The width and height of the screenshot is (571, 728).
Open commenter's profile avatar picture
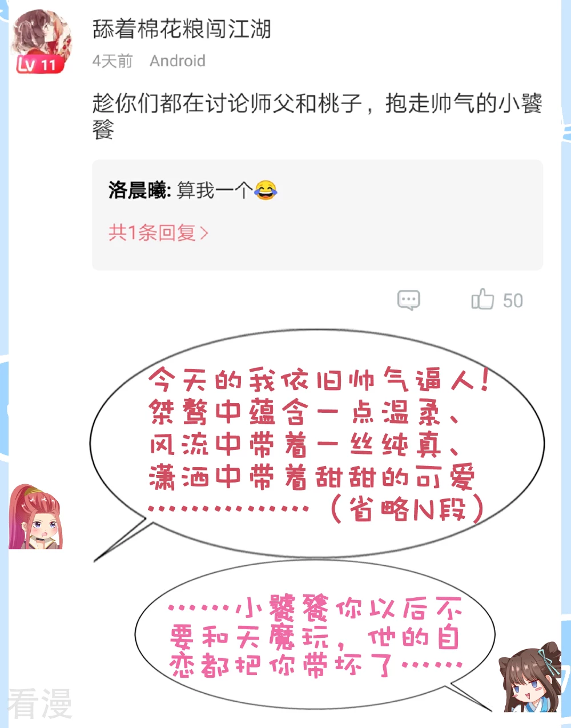coord(41,38)
